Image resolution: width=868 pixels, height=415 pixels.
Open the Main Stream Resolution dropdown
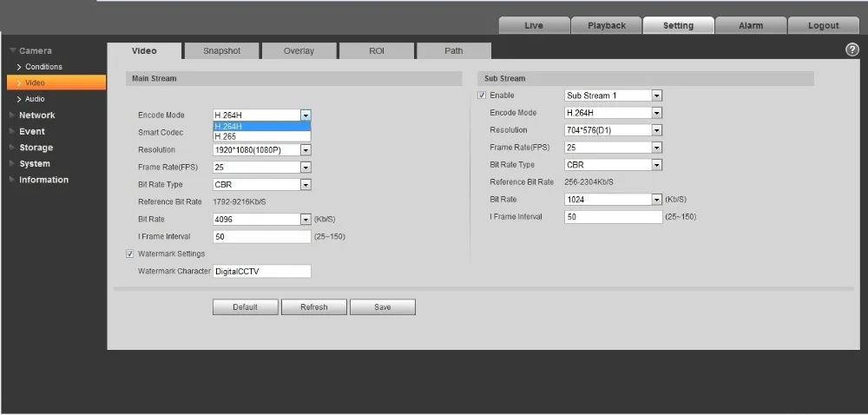[262, 150]
